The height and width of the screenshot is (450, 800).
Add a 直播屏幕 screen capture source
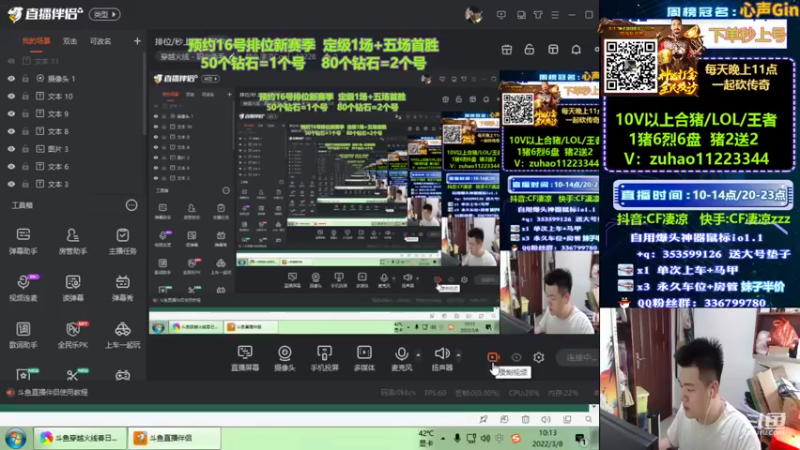[245, 358]
